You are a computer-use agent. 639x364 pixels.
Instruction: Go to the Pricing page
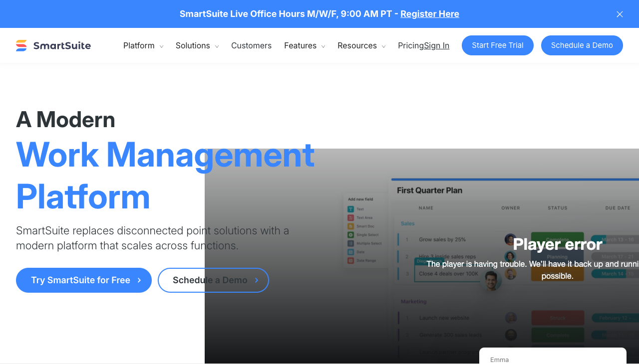[x=411, y=45]
